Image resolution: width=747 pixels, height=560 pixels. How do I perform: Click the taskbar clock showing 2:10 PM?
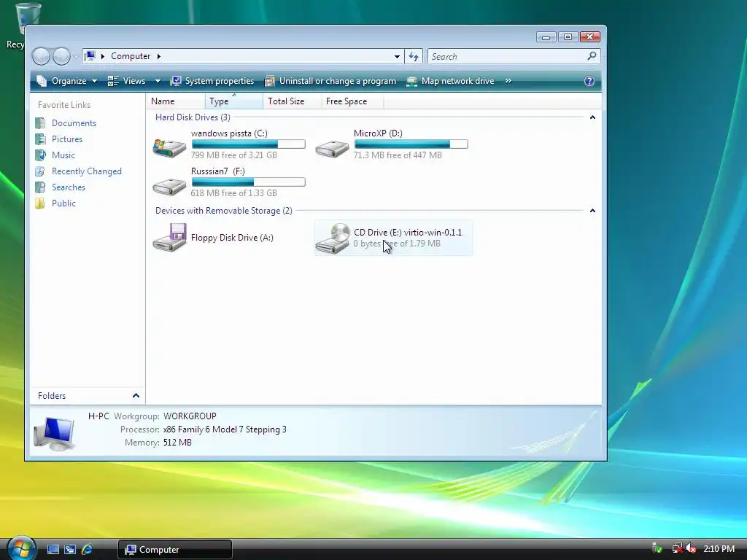(719, 549)
